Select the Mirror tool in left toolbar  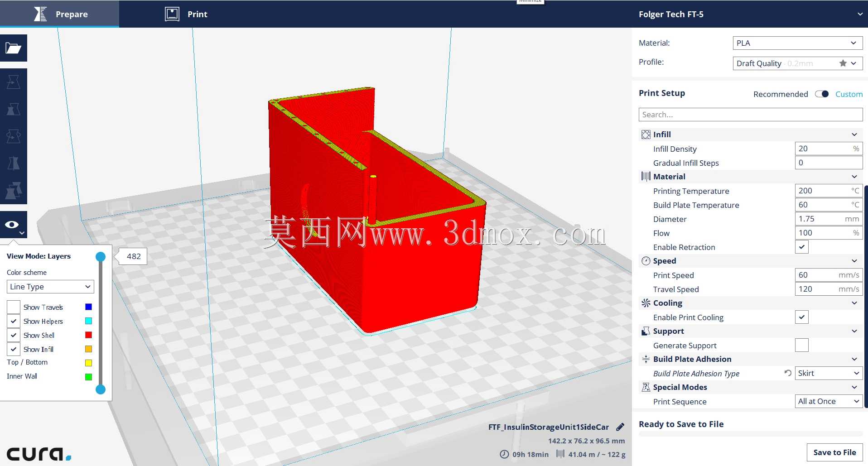coord(14,163)
